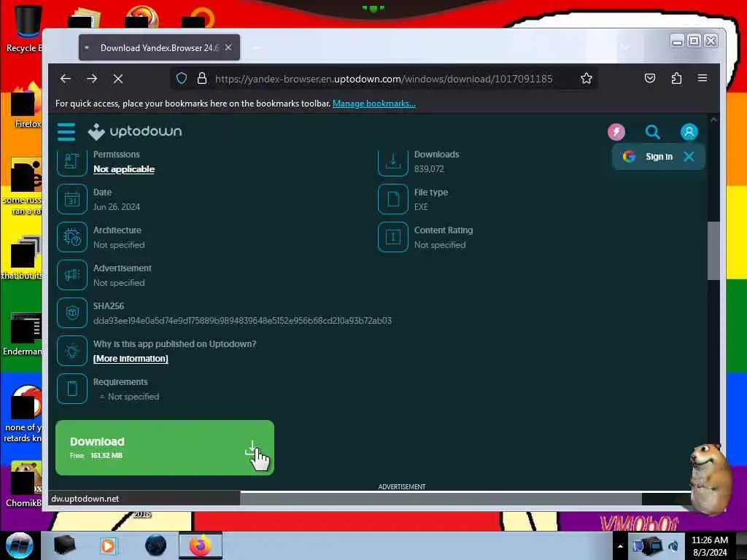Save page to Pocket
This screenshot has width=747, height=560.
click(x=650, y=78)
